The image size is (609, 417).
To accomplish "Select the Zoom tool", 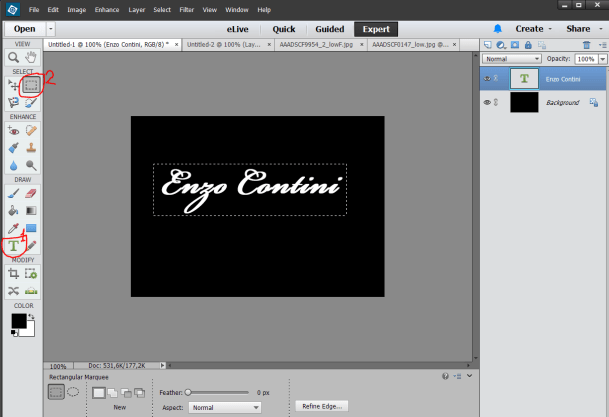I will coord(14,58).
